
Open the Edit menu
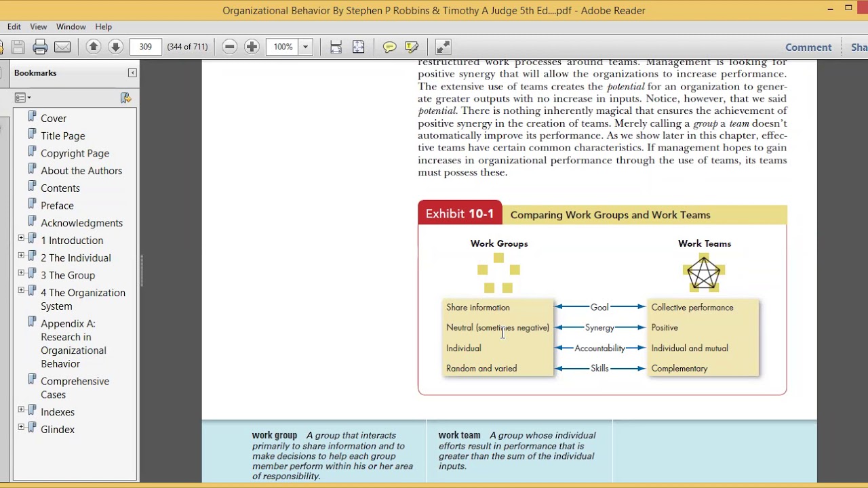14,26
